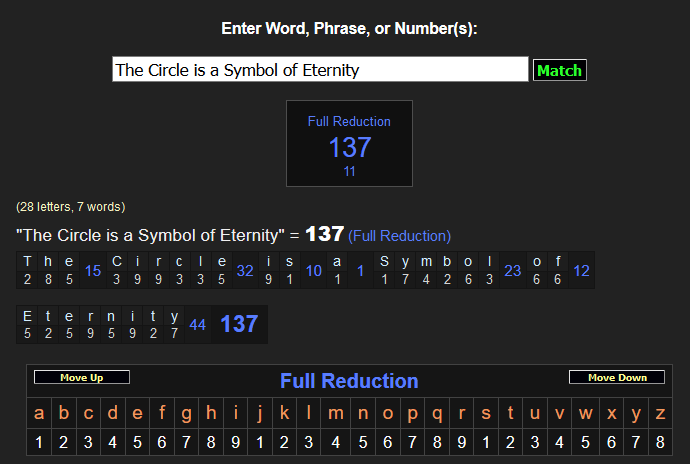
Task: Click the word total 15 for 'The'
Action: (x=93, y=271)
